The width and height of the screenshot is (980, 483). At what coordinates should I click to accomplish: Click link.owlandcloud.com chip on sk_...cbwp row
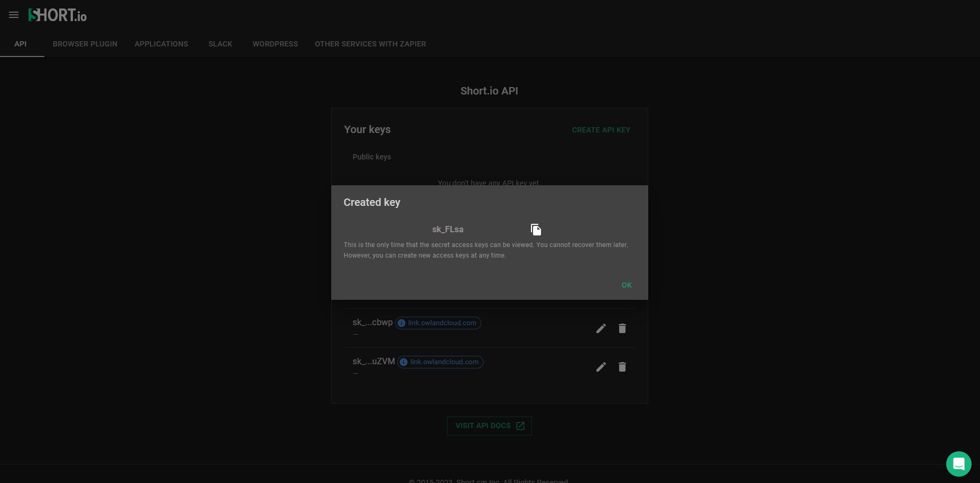pyautogui.click(x=438, y=323)
